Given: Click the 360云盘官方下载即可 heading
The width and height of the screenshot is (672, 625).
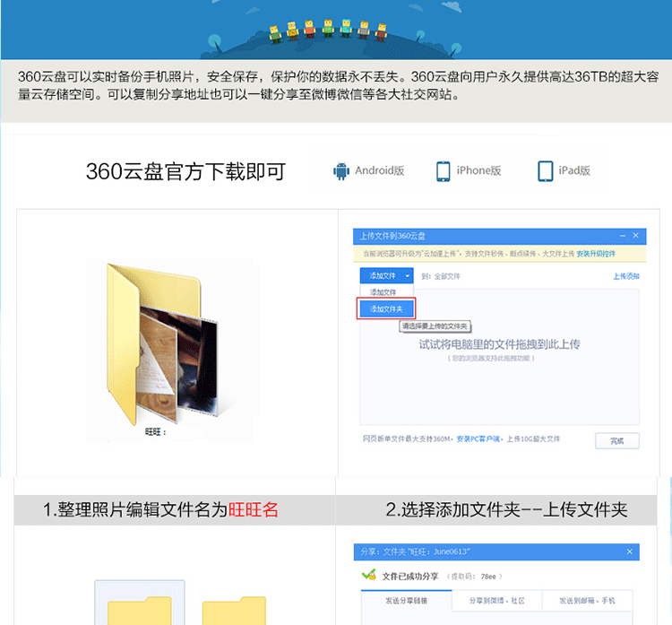Looking at the screenshot, I should [185, 171].
